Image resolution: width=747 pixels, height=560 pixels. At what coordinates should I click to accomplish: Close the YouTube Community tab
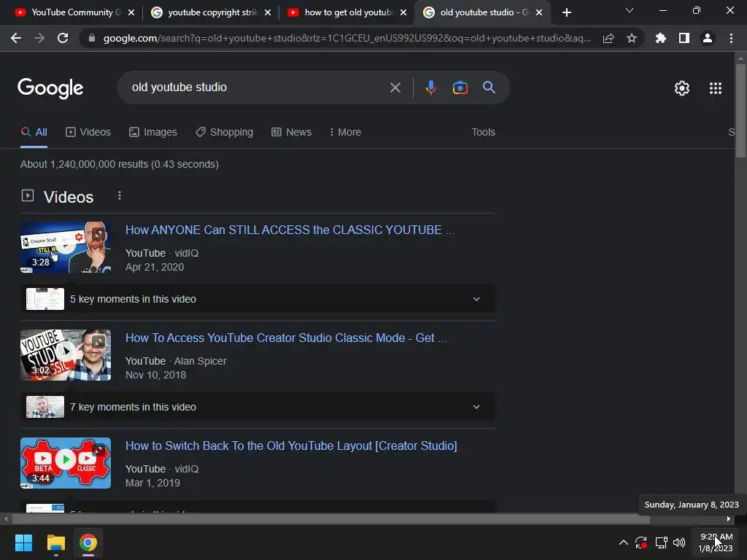(x=131, y=12)
